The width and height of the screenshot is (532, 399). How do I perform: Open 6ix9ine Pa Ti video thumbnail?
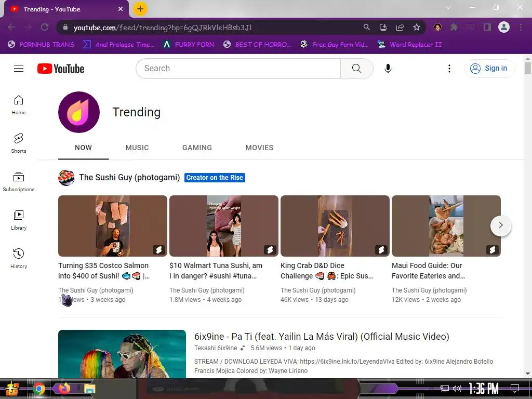(122, 354)
